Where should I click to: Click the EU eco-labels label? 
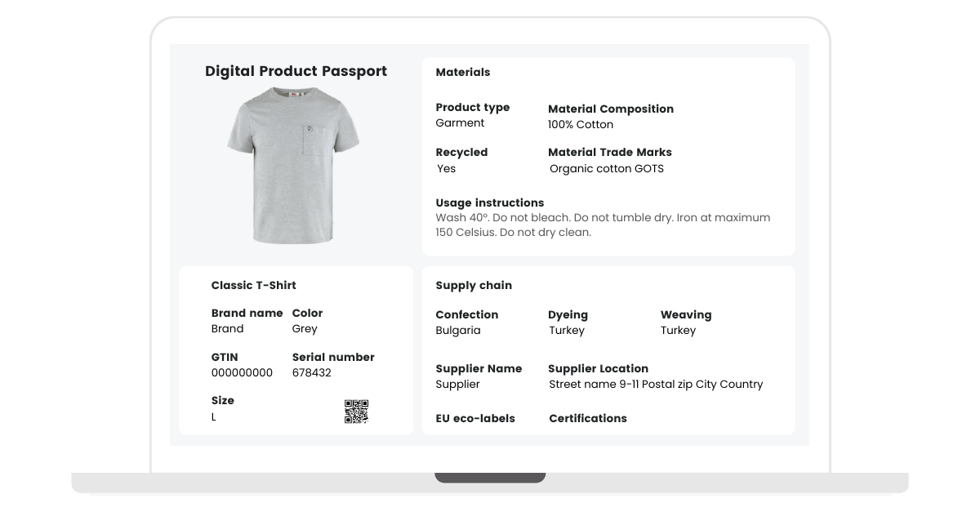pyautogui.click(x=475, y=419)
